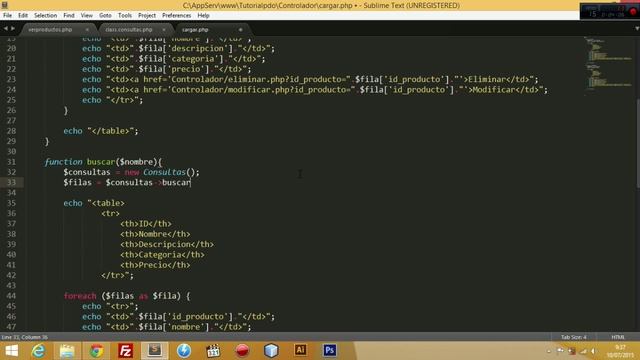
Task: Open the Help menu
Action: click(203, 16)
